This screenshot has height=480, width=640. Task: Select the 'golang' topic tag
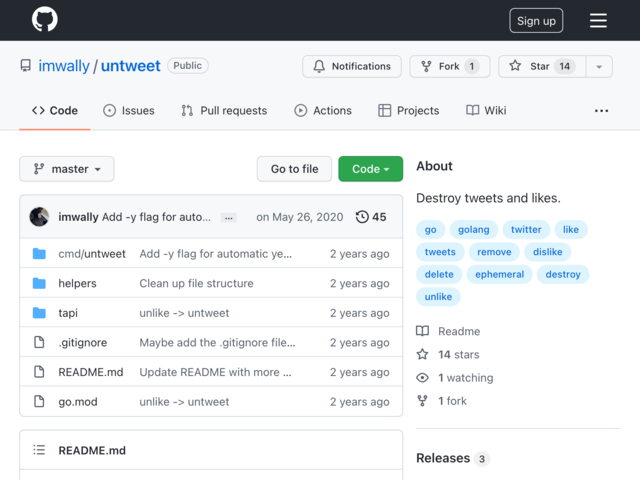point(473,229)
